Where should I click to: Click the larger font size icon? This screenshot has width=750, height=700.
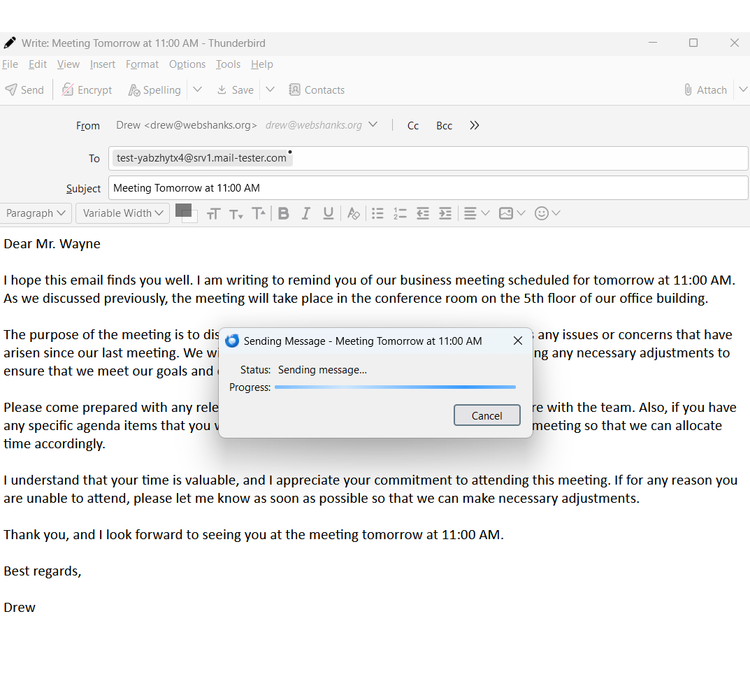coord(259,213)
